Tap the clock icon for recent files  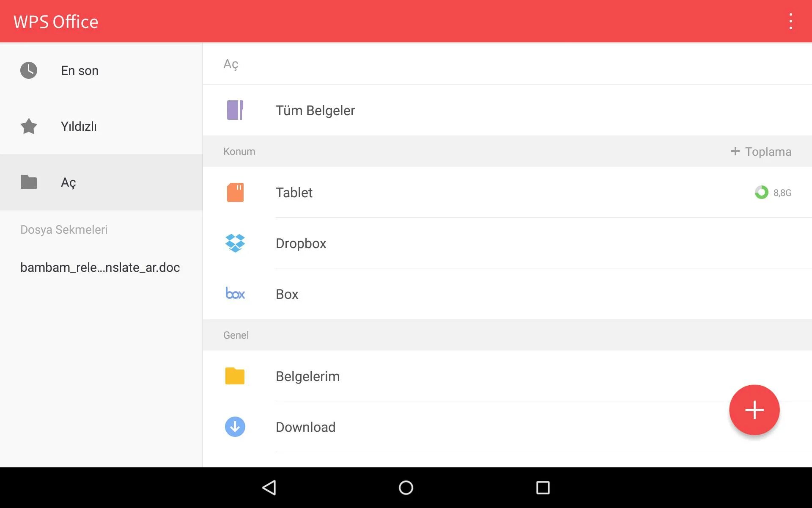click(x=29, y=70)
